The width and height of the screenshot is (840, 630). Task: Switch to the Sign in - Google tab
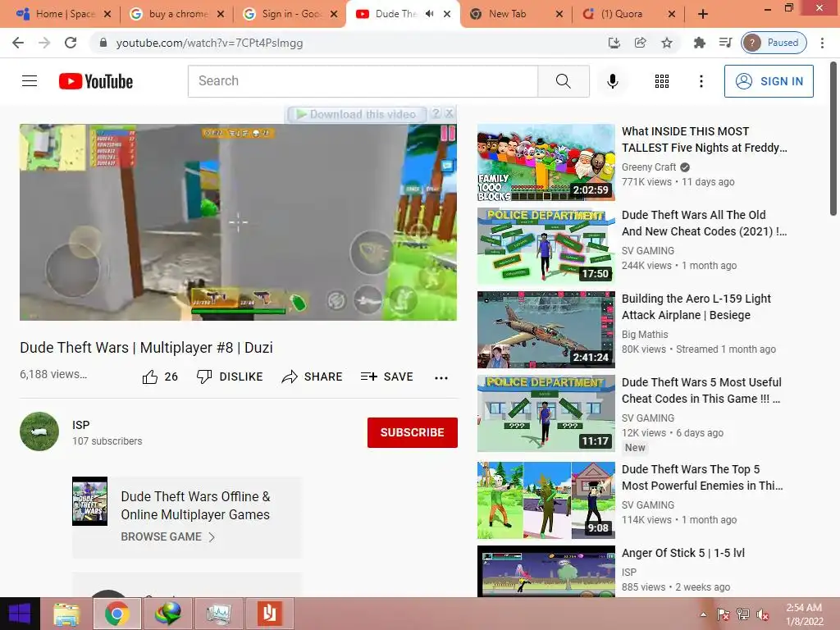290,14
